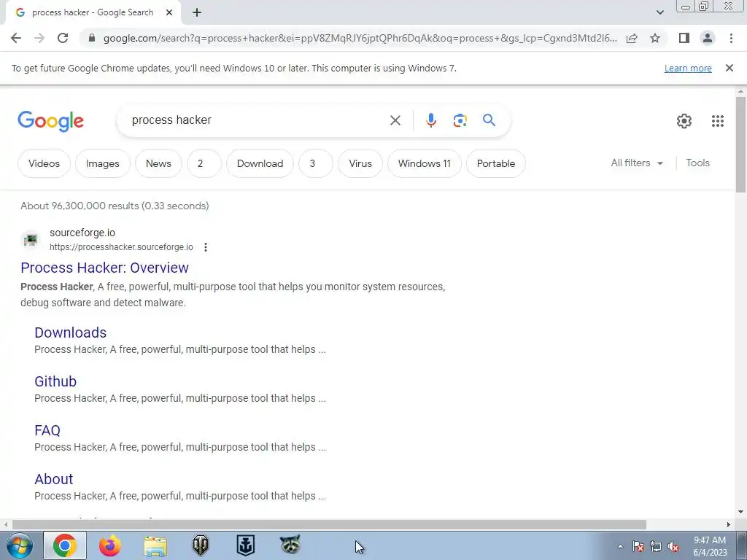Launch World of Warships from taskbar

pyautogui.click(x=246, y=545)
